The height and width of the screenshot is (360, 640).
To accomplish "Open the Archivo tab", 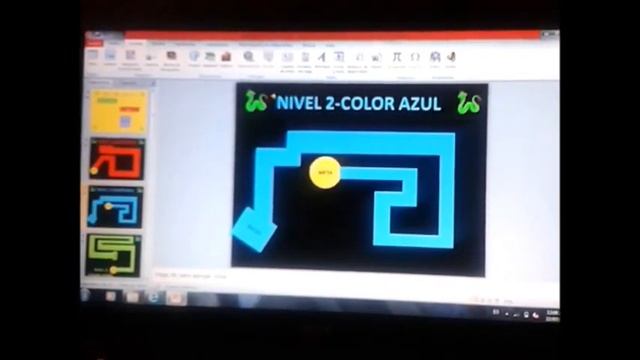I will click(x=94, y=43).
